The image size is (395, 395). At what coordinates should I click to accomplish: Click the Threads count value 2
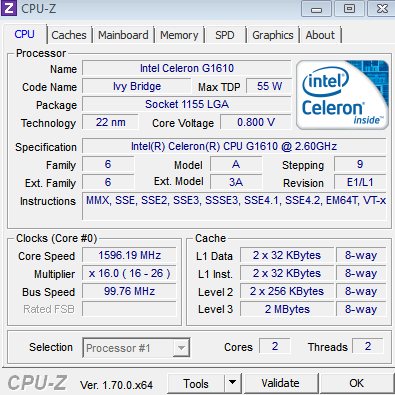(368, 346)
